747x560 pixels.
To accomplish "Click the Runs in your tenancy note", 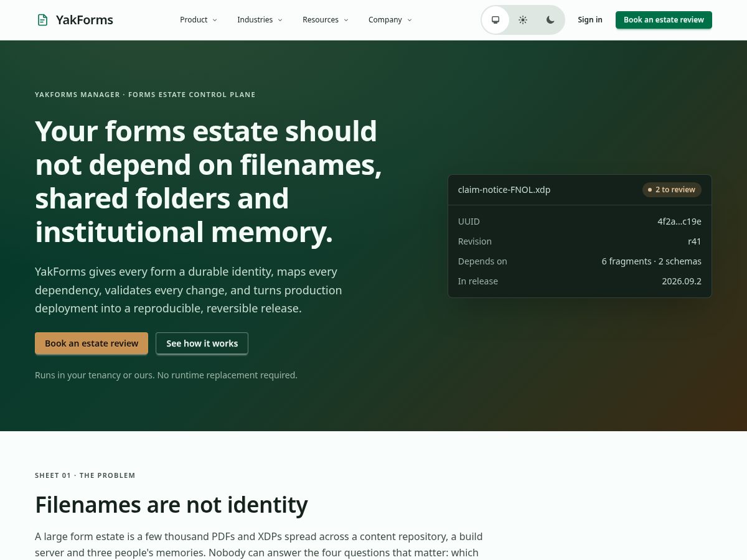I will (x=166, y=375).
